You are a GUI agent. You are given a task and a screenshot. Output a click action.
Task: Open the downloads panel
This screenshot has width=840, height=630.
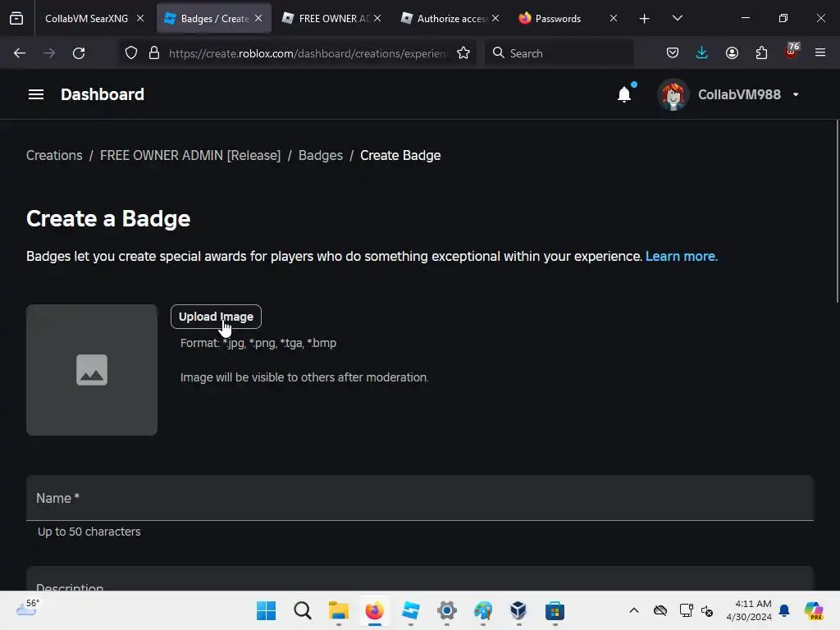[702, 53]
